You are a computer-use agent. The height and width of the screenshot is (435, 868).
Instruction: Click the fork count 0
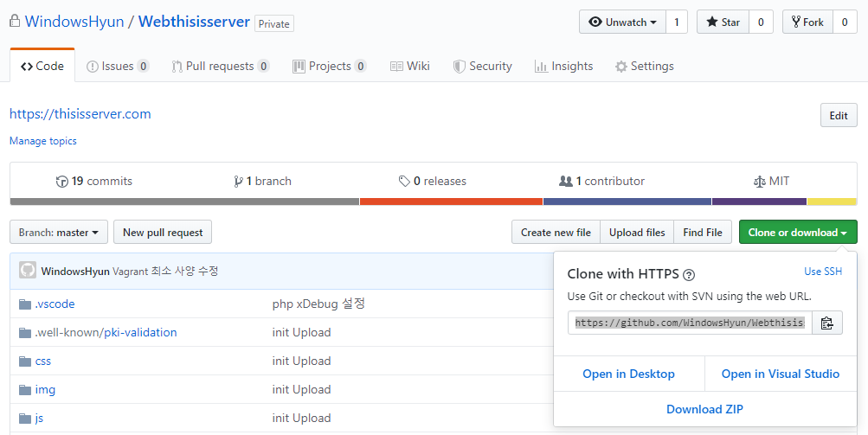point(845,22)
